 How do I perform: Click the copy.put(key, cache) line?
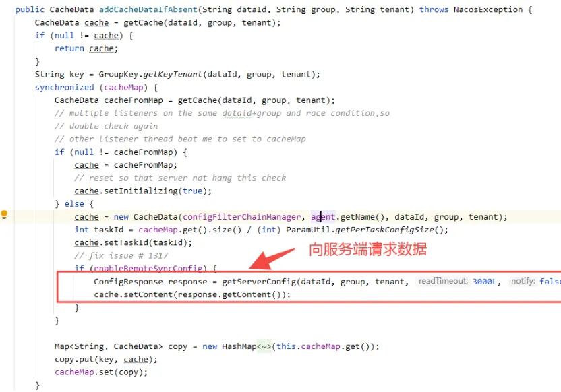(x=106, y=359)
